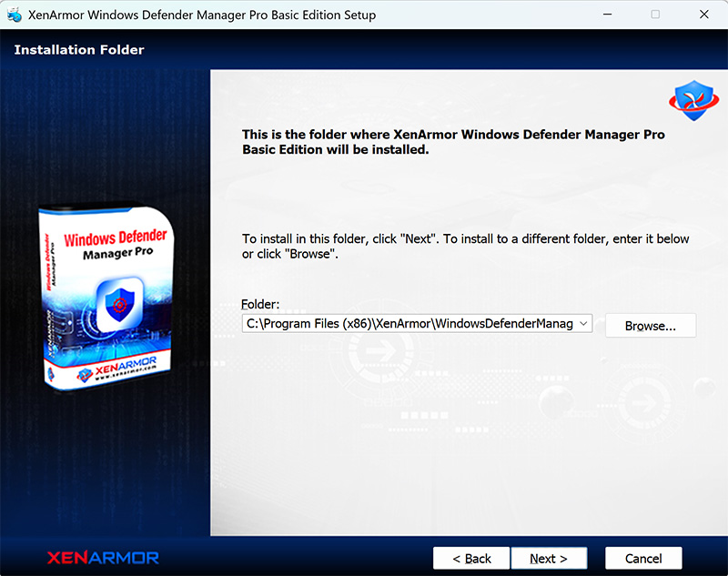Open the Browse... folder picker

pyautogui.click(x=650, y=326)
